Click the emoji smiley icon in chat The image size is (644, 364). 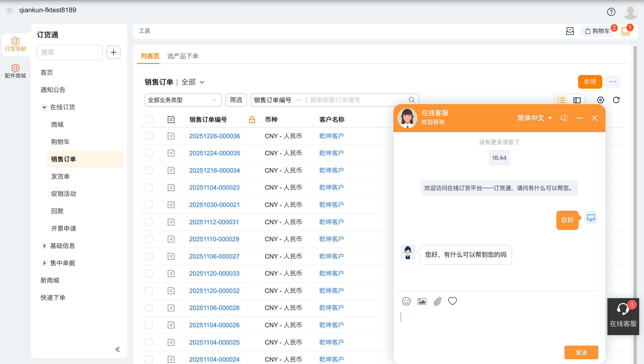click(406, 301)
